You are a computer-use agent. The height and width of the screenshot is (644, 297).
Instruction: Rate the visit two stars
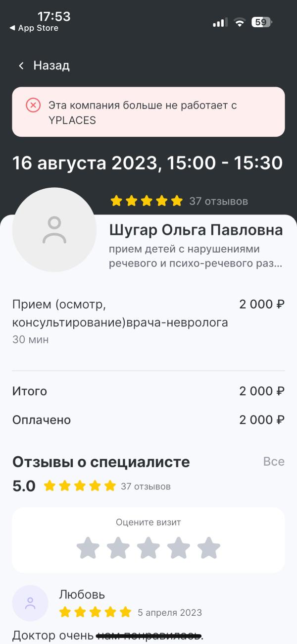pos(118,548)
